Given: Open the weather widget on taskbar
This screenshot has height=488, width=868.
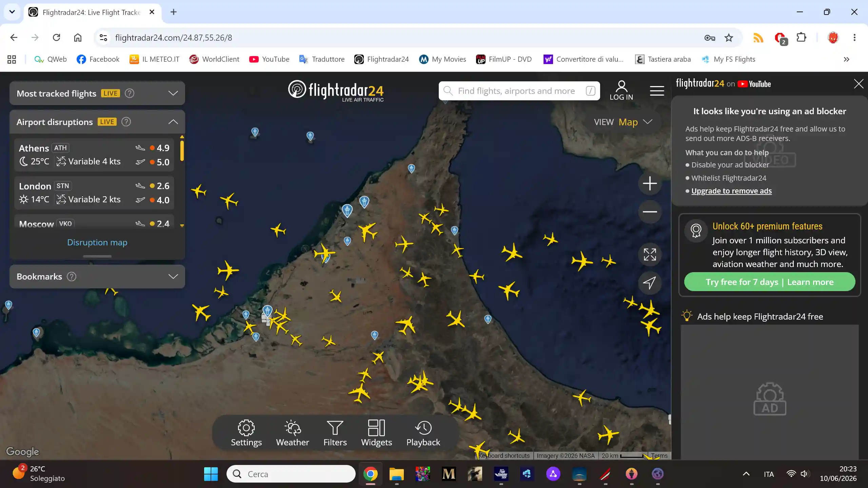Looking at the screenshot, I should point(39,473).
